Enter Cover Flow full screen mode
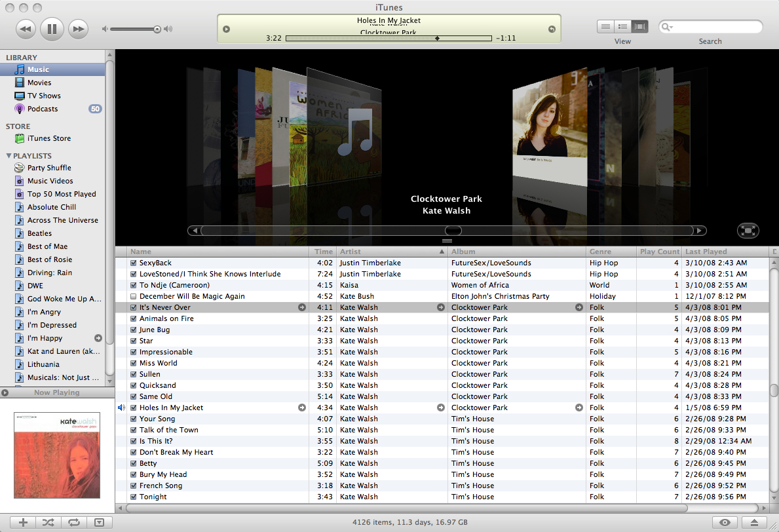The height and width of the screenshot is (532, 779). click(x=748, y=231)
